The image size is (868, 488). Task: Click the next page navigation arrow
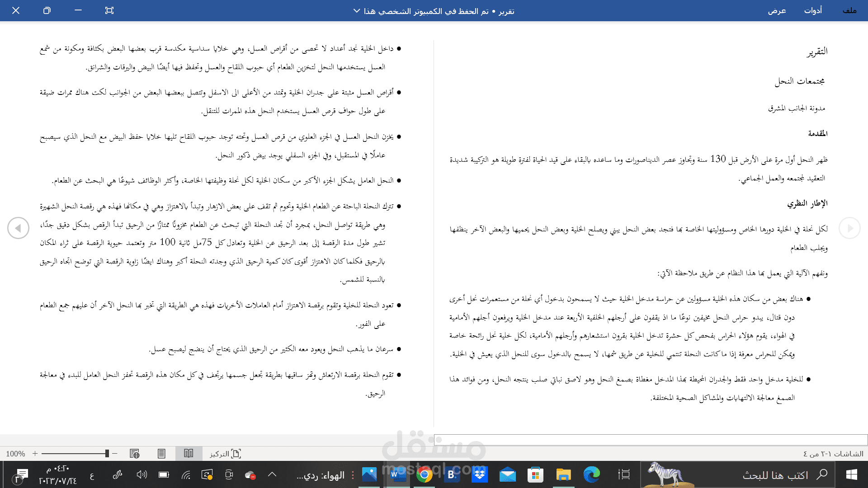18,228
